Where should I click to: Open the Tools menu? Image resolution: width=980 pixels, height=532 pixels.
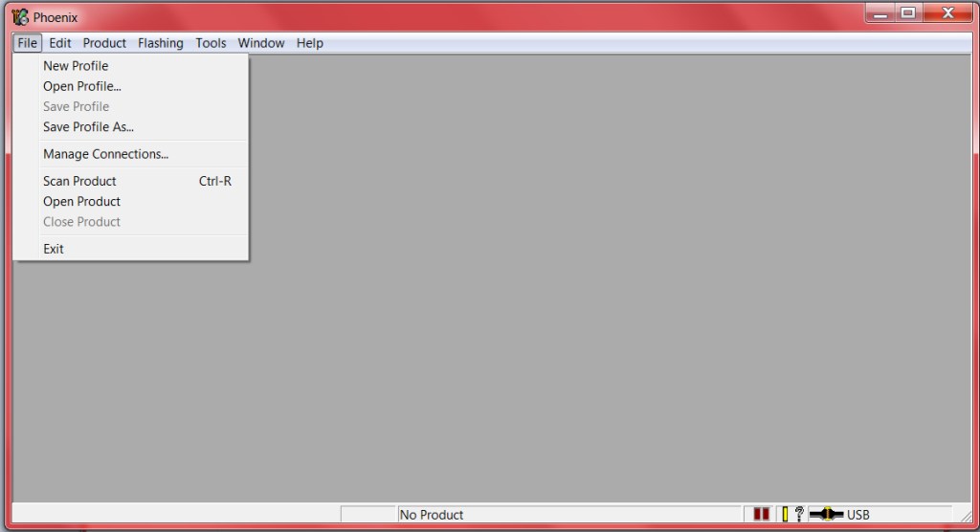pyautogui.click(x=211, y=43)
